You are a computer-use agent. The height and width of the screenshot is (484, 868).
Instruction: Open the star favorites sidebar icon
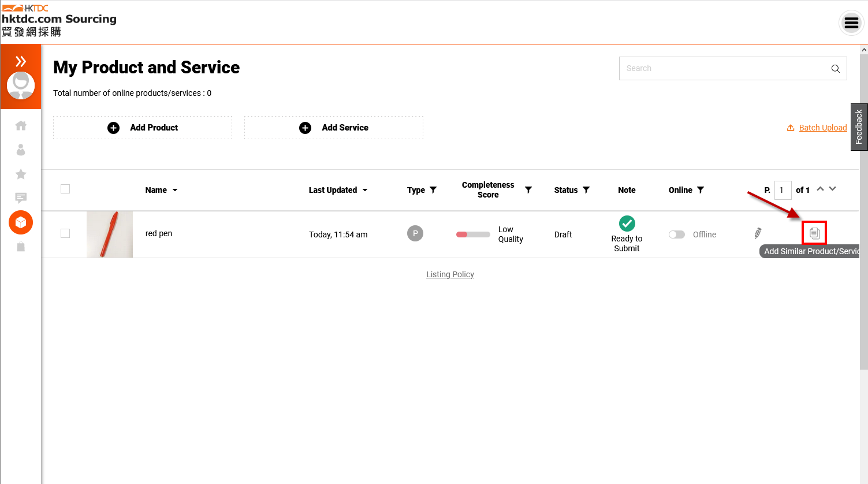pyautogui.click(x=21, y=174)
